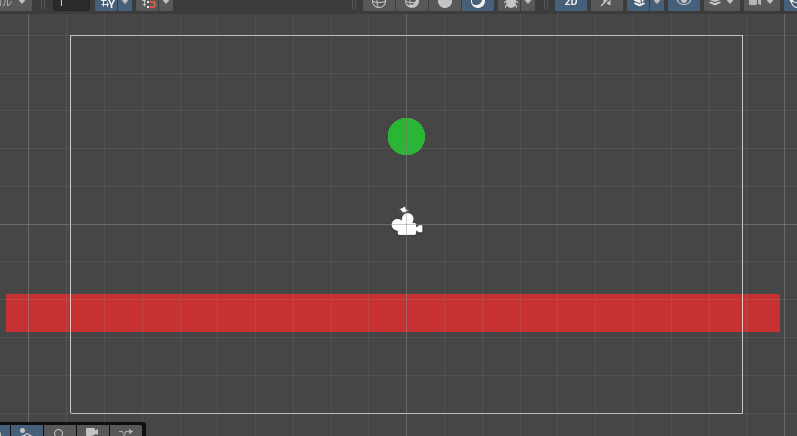
Task: Toggle hidden objects eye icon
Action: (684, 3)
